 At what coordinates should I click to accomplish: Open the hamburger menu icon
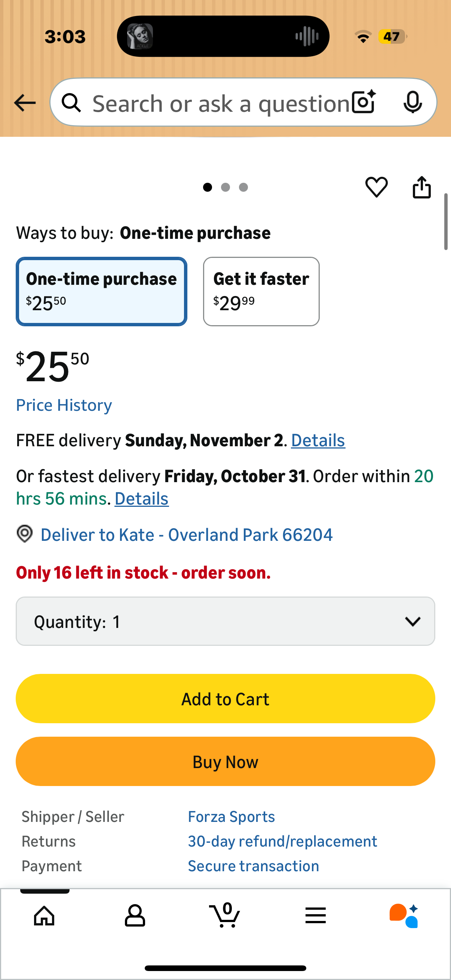tap(315, 915)
